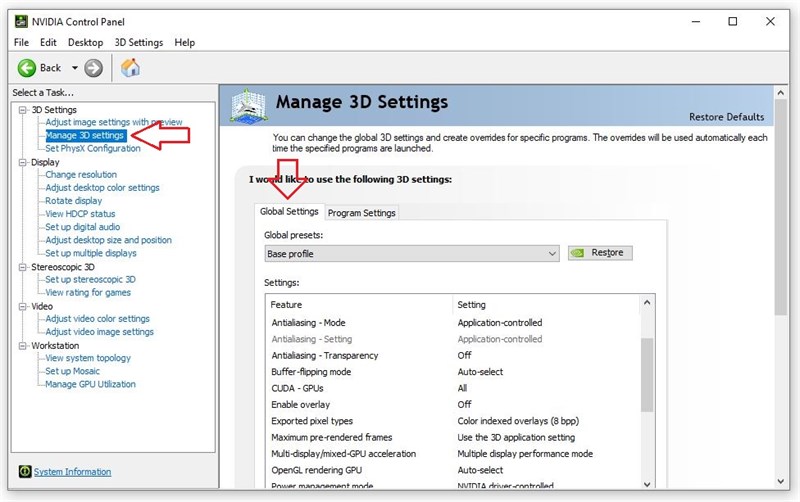The height and width of the screenshot is (502, 800).
Task: Click the green Back arrow icon
Action: (27, 68)
